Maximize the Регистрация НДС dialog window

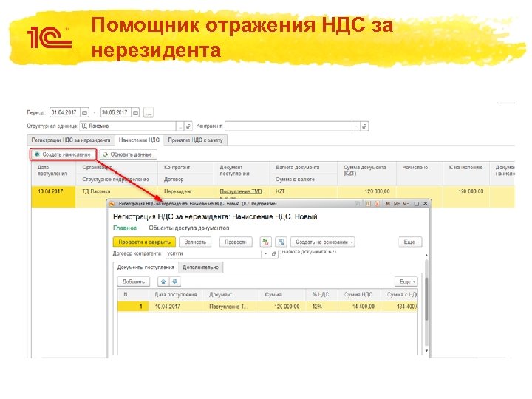pyautogui.click(x=417, y=204)
